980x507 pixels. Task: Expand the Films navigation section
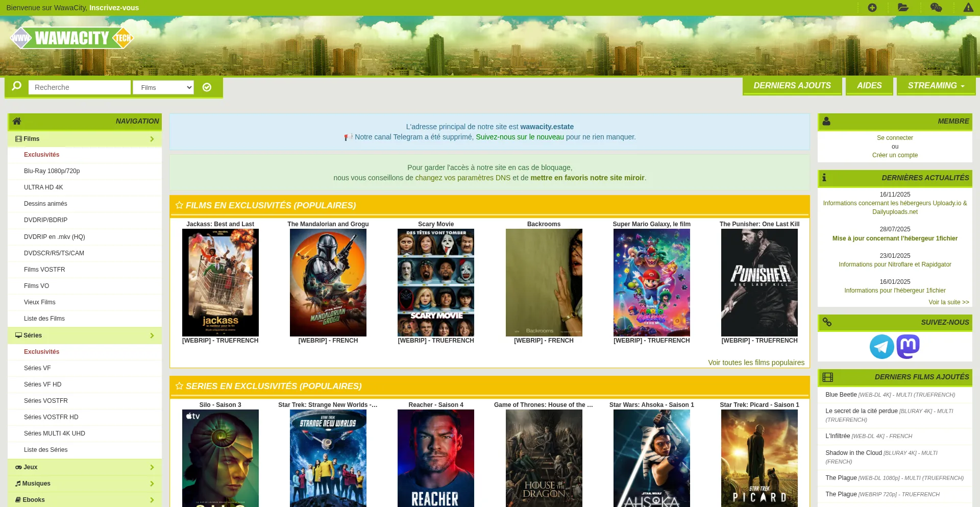(85, 139)
